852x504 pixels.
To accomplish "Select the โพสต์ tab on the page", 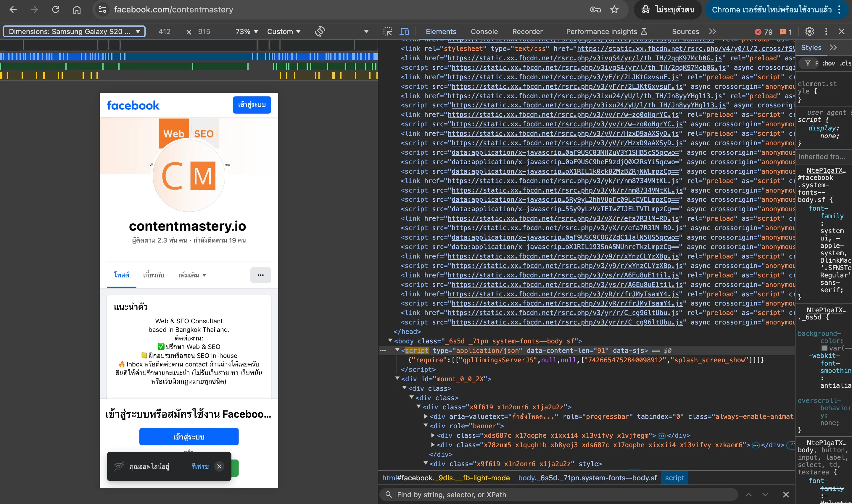I will pos(121,275).
